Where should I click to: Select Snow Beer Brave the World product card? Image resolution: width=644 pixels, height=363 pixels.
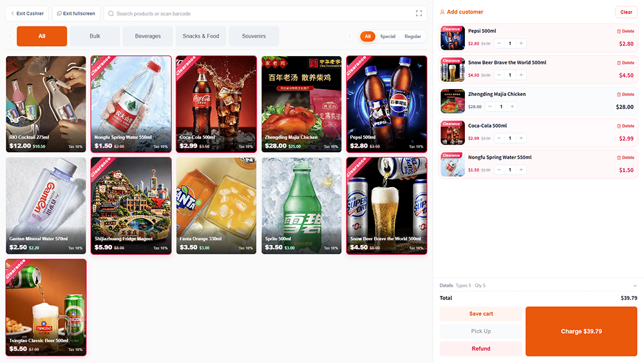tap(386, 206)
